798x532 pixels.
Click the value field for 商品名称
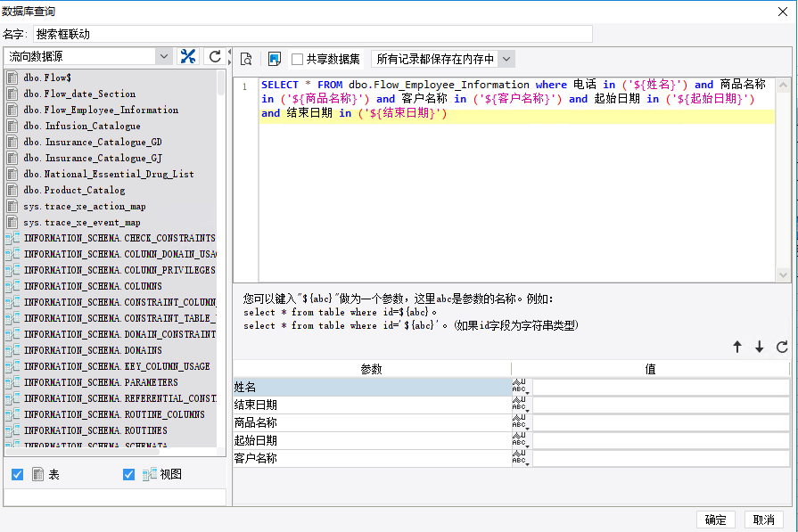pos(661,422)
